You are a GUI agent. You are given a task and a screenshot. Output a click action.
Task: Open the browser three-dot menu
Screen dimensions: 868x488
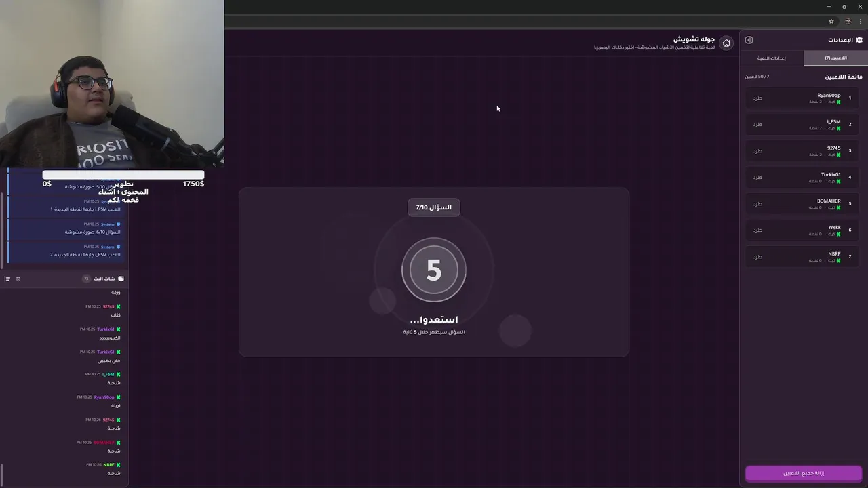pos(861,21)
